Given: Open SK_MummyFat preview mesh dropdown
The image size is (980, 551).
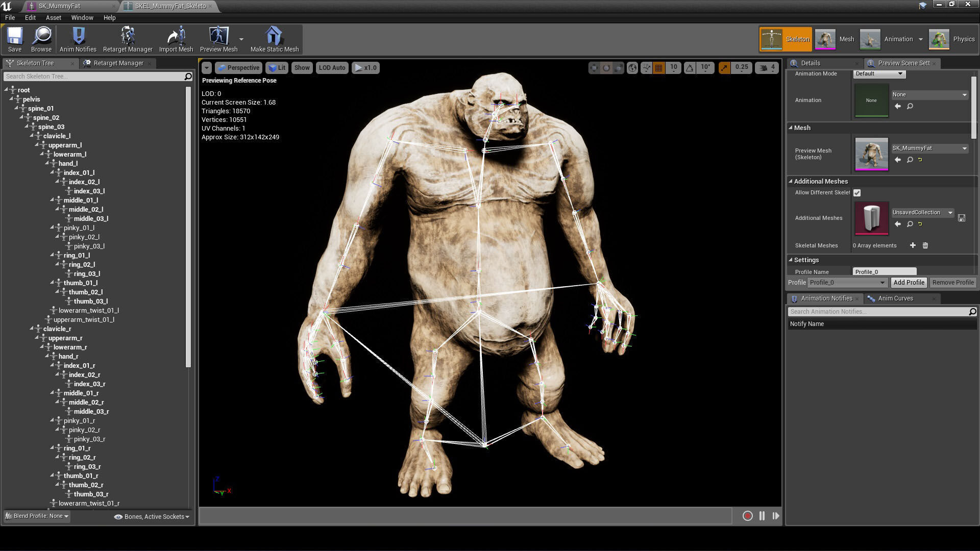Looking at the screenshot, I should click(929, 148).
